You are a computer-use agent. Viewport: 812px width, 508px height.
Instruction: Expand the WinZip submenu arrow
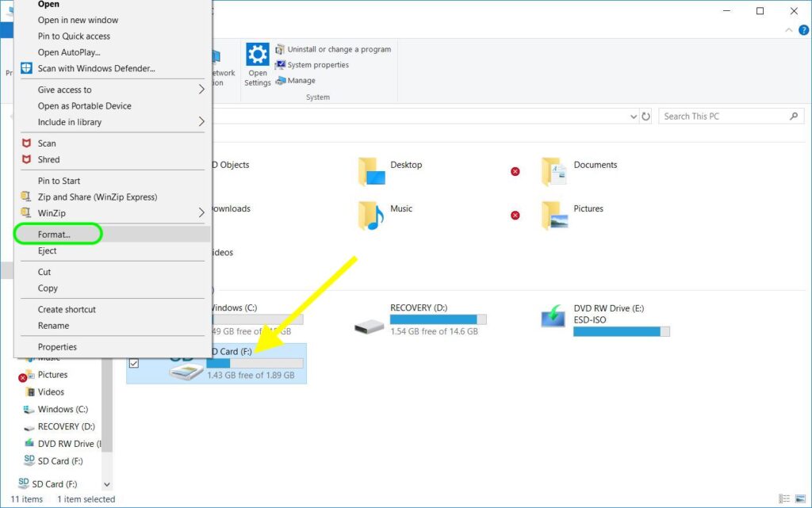coord(201,213)
